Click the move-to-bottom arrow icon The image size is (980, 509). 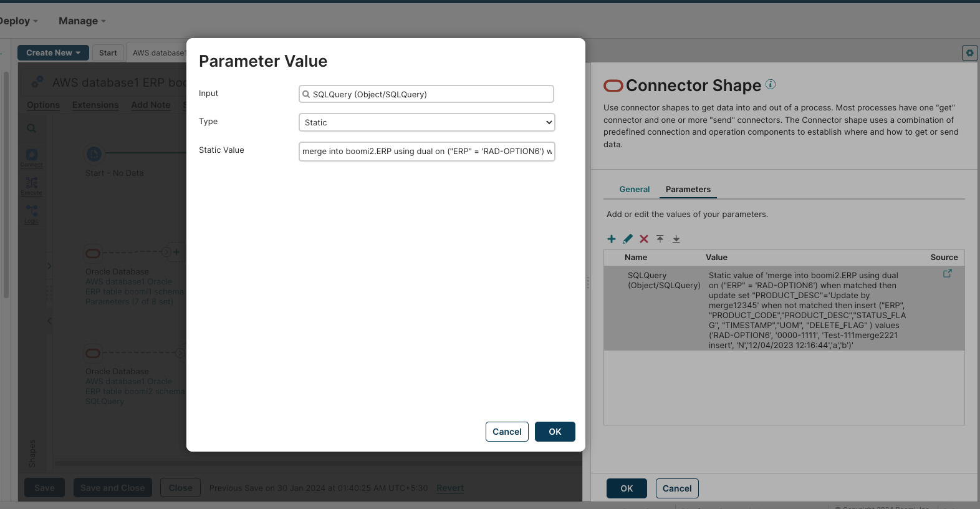click(x=676, y=239)
